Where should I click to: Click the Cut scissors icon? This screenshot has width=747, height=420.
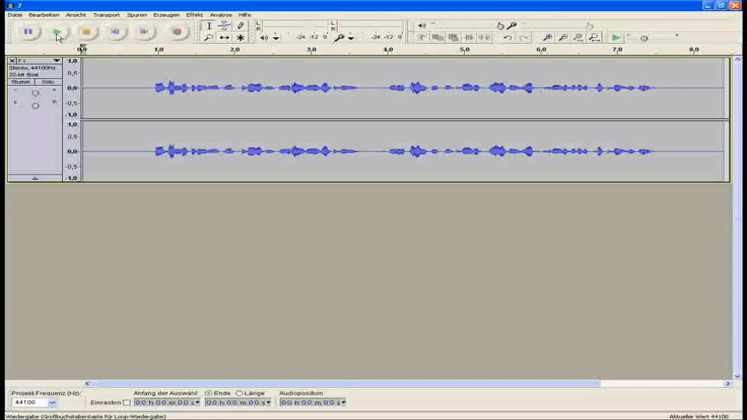(x=422, y=38)
